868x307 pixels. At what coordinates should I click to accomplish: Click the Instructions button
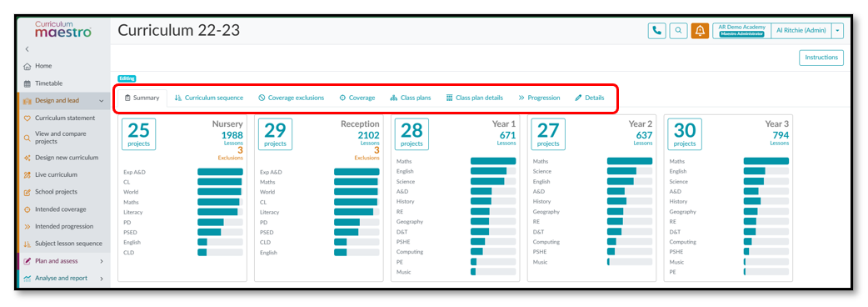point(821,58)
